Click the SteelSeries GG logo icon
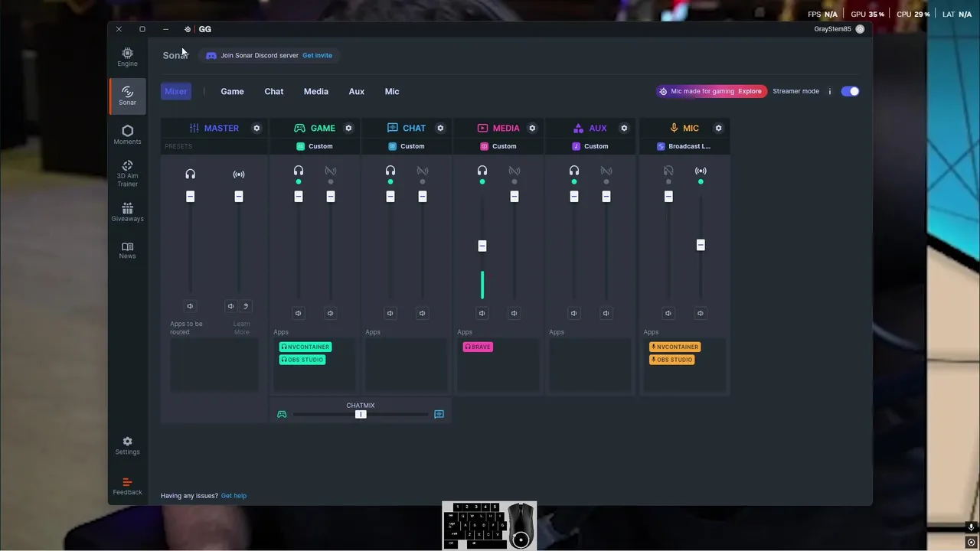 click(188, 29)
